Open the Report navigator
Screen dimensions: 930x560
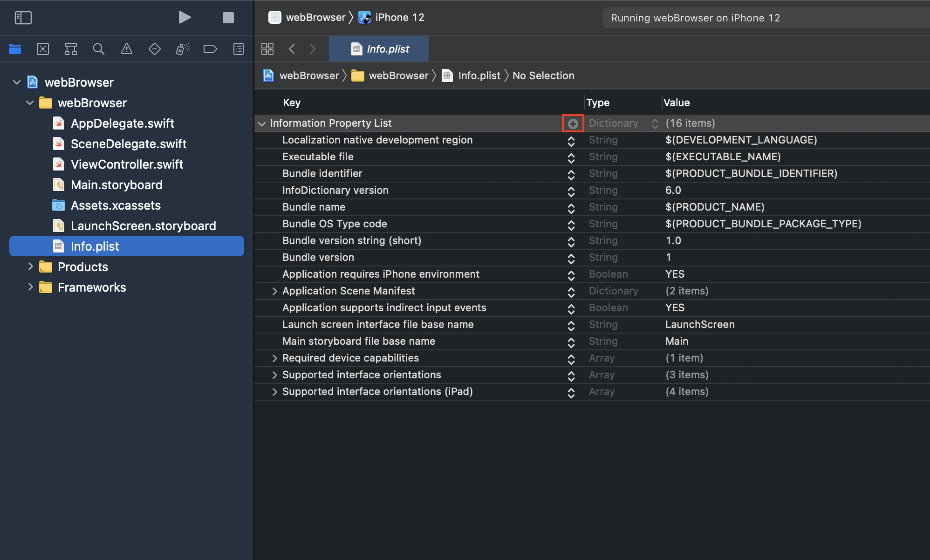[x=239, y=49]
